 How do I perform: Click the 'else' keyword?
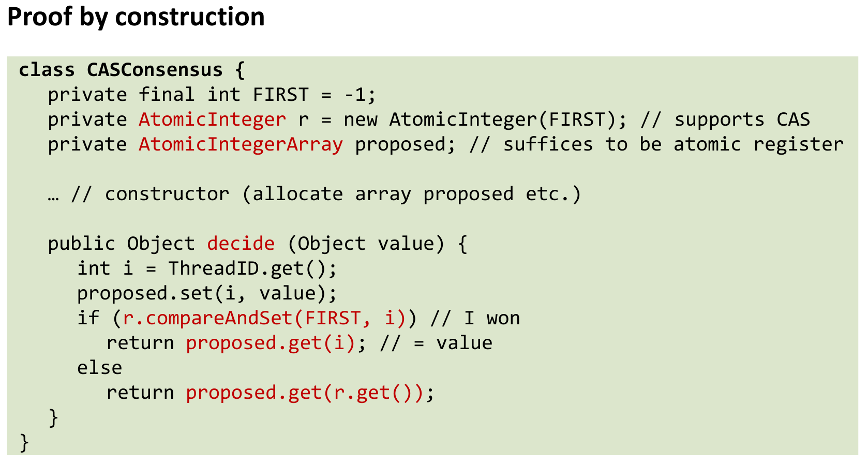[x=99, y=368]
